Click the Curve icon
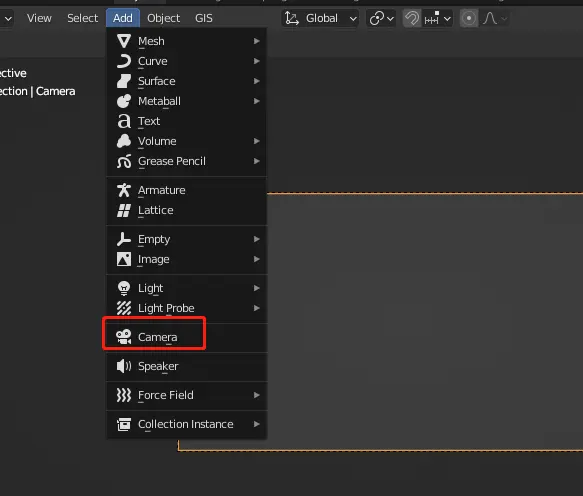This screenshot has width=583, height=496. point(124,61)
